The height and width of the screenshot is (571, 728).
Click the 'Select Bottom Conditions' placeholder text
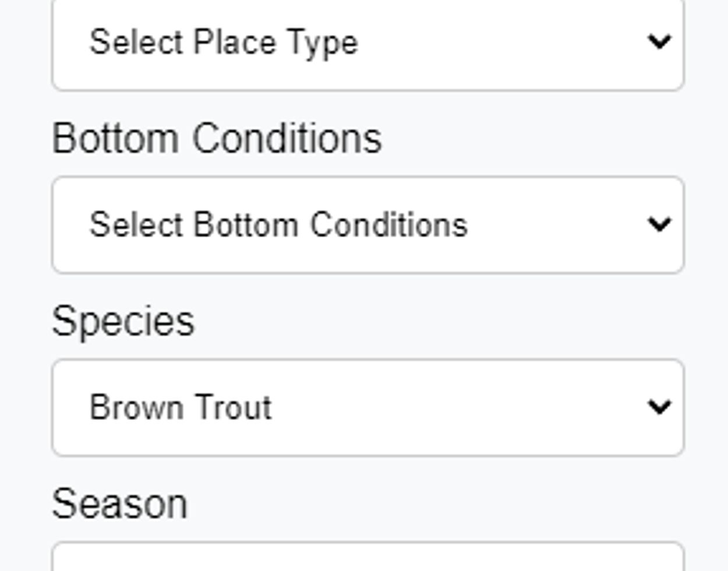click(x=278, y=225)
